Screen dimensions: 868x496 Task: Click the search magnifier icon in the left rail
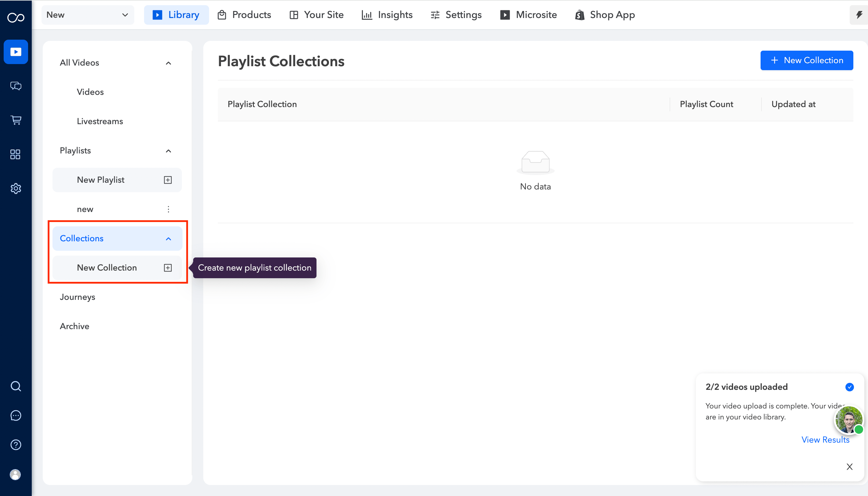point(16,386)
